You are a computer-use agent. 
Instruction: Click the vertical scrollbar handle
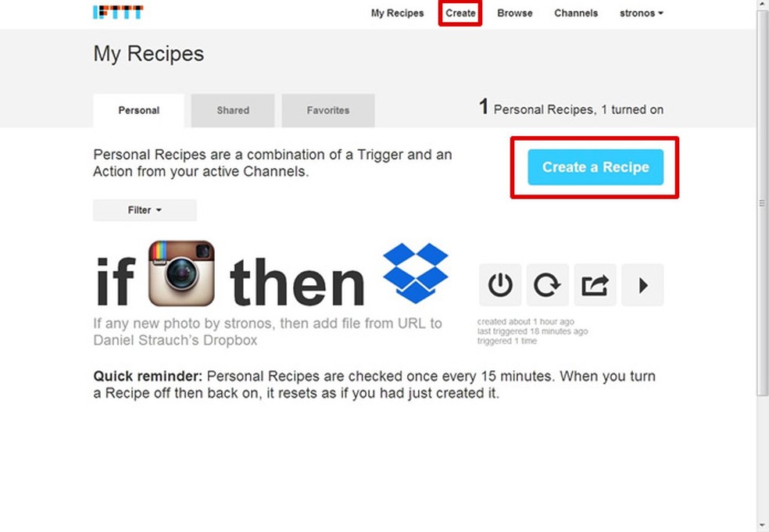(x=762, y=202)
